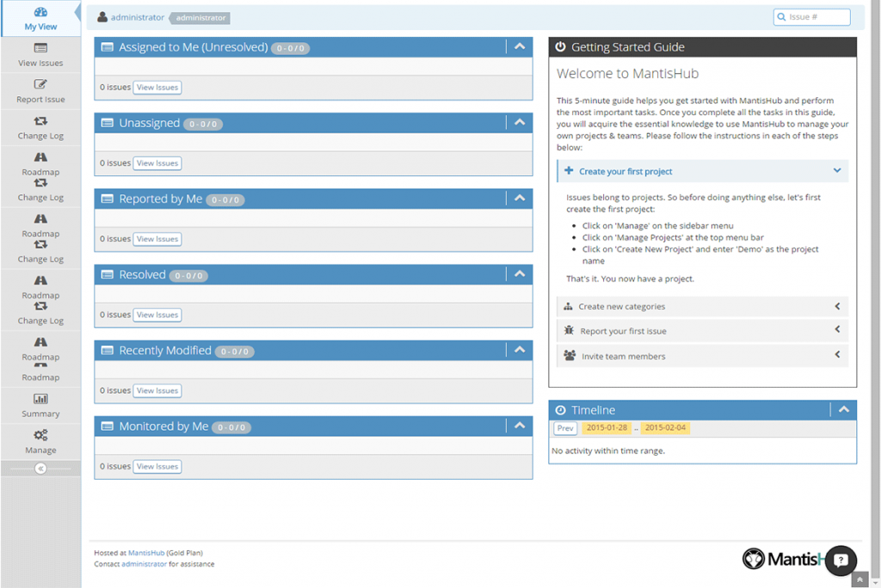Collapse the Reported by Me panel

click(520, 199)
